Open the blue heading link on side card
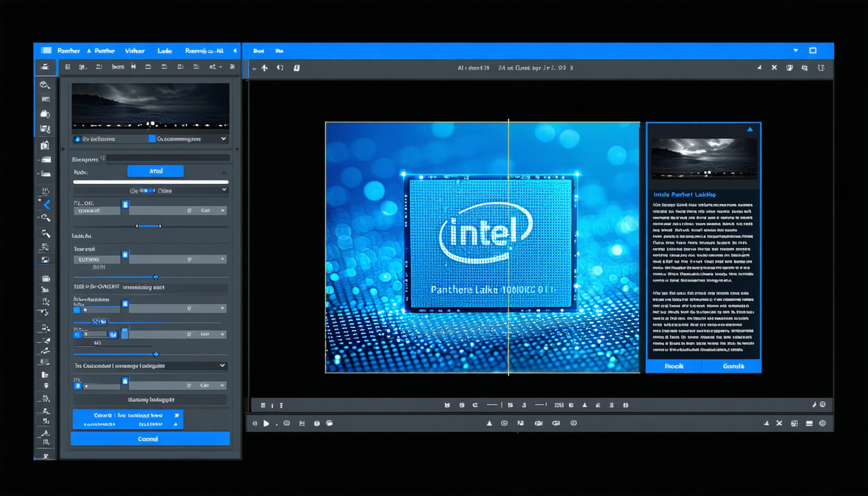This screenshot has width=868, height=496. [x=685, y=194]
